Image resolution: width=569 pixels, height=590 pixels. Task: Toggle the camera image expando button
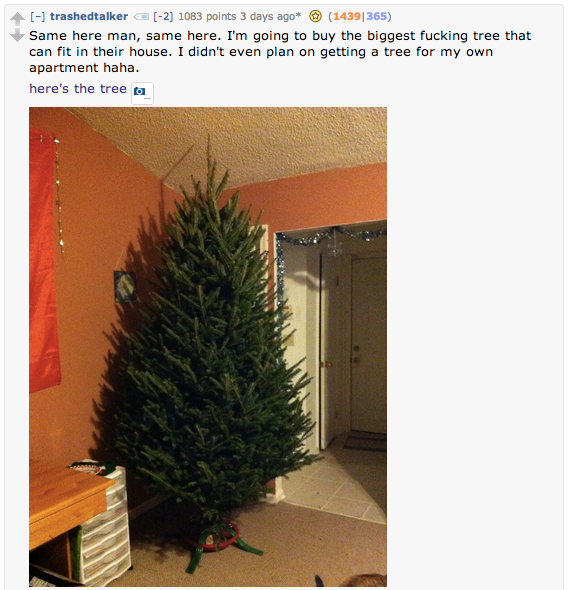(x=142, y=93)
